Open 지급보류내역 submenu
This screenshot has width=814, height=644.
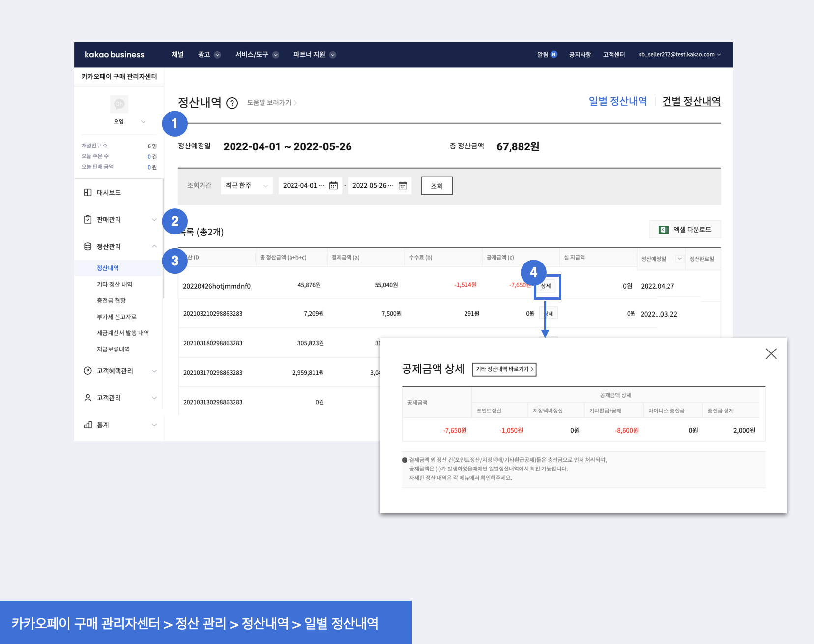tap(113, 350)
